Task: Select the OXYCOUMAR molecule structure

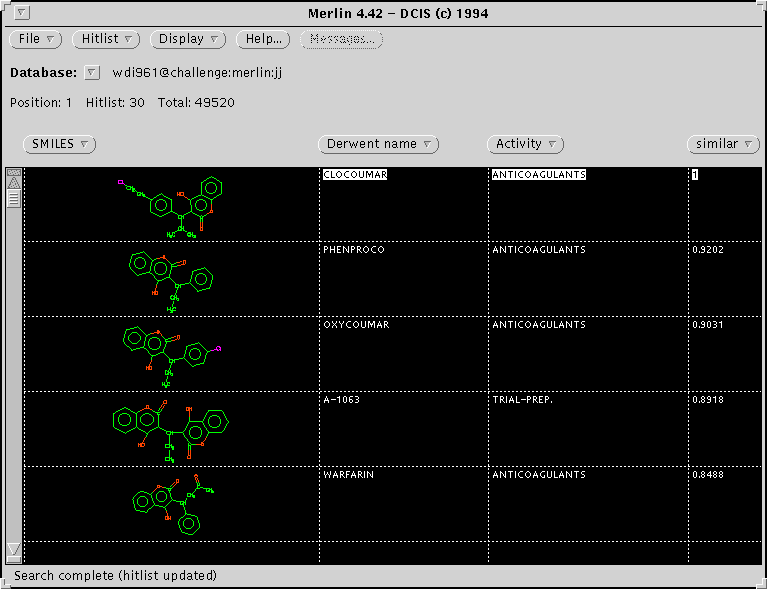Action: tap(170, 354)
